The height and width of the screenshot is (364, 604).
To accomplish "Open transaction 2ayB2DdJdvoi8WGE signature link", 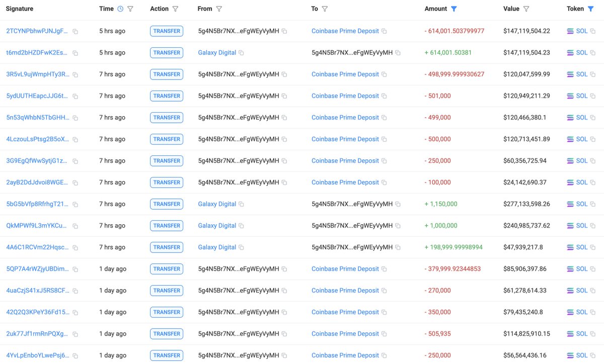I will pyautogui.click(x=37, y=183).
